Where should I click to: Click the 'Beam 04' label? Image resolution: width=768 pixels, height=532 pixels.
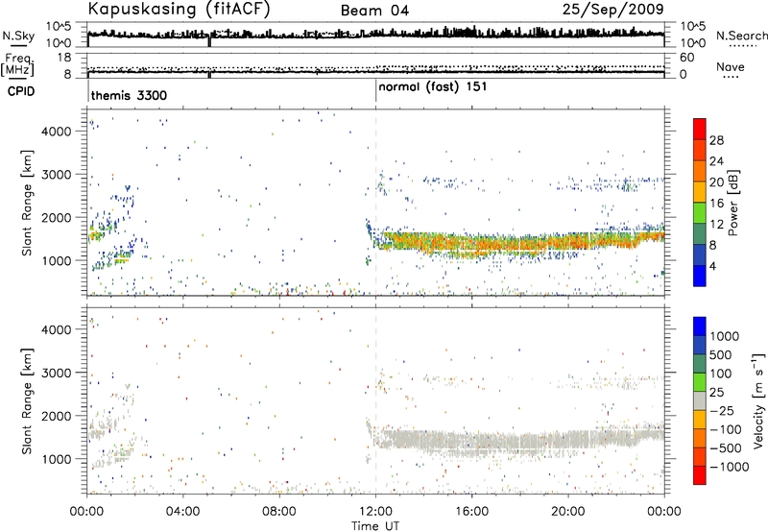[x=374, y=11]
